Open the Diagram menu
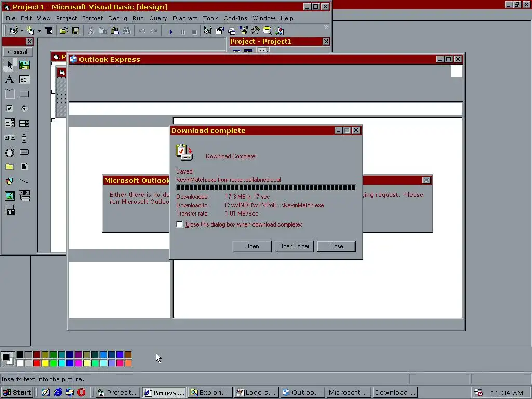Screen dimensions: 532x399 (185, 18)
